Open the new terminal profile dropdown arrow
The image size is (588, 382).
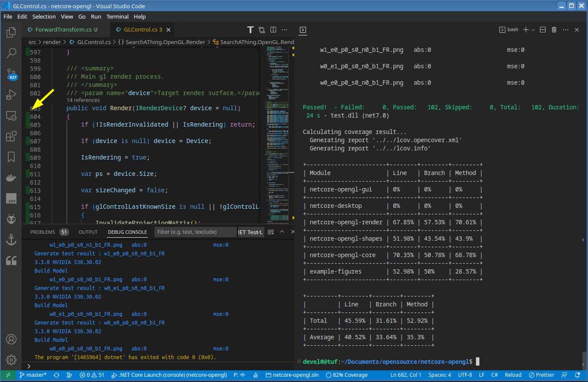point(533,30)
